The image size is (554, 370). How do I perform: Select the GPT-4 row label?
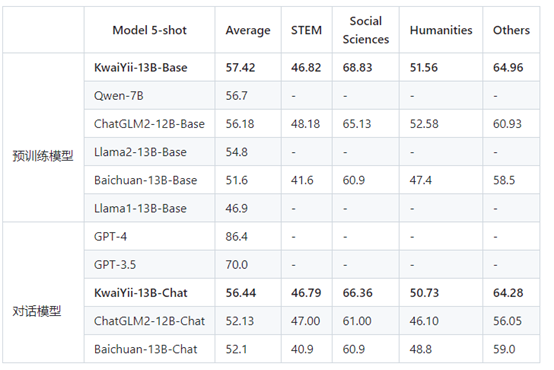point(110,236)
